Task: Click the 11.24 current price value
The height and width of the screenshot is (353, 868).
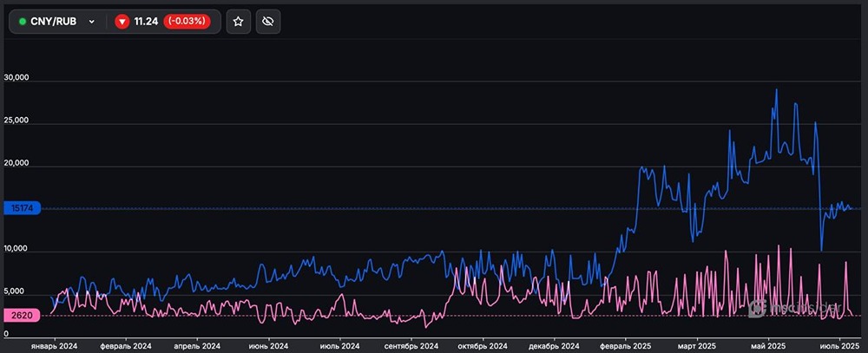Action: [146, 21]
